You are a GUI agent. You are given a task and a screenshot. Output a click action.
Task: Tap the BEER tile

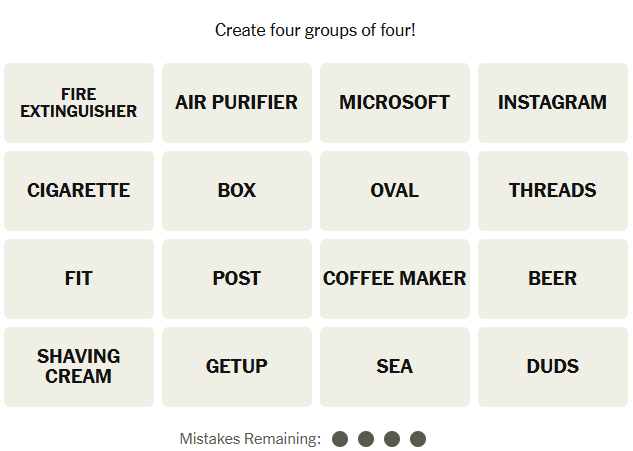552,279
